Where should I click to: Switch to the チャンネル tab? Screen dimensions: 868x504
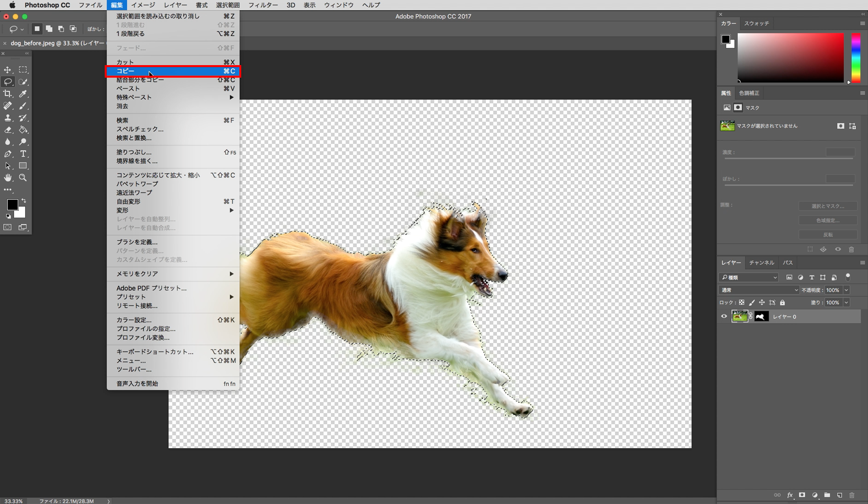click(761, 263)
